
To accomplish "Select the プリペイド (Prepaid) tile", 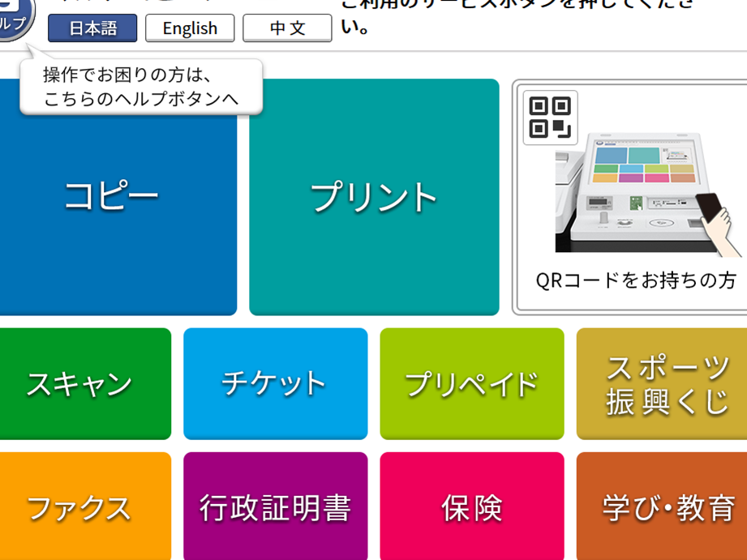I will [x=471, y=383].
